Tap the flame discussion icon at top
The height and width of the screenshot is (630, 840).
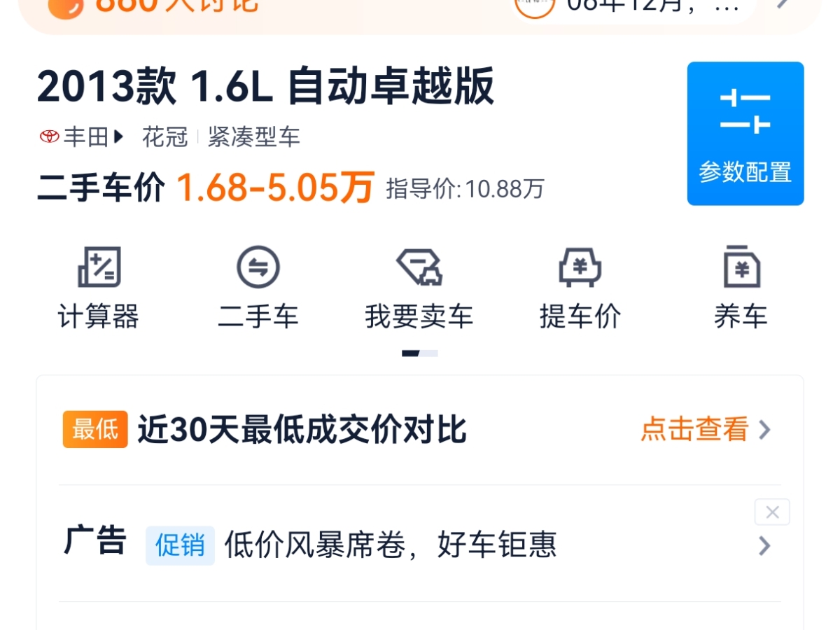pyautogui.click(x=66, y=7)
